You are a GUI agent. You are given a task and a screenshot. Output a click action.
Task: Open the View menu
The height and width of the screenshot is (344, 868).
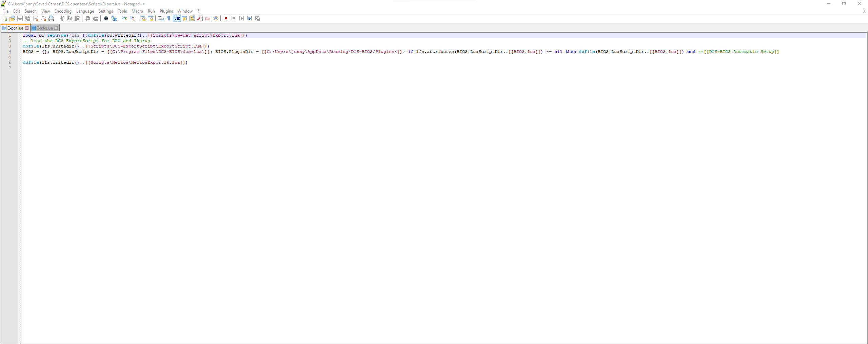click(x=45, y=11)
